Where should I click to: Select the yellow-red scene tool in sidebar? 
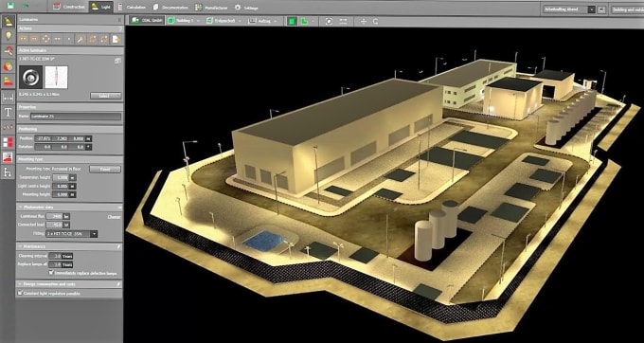point(9,81)
